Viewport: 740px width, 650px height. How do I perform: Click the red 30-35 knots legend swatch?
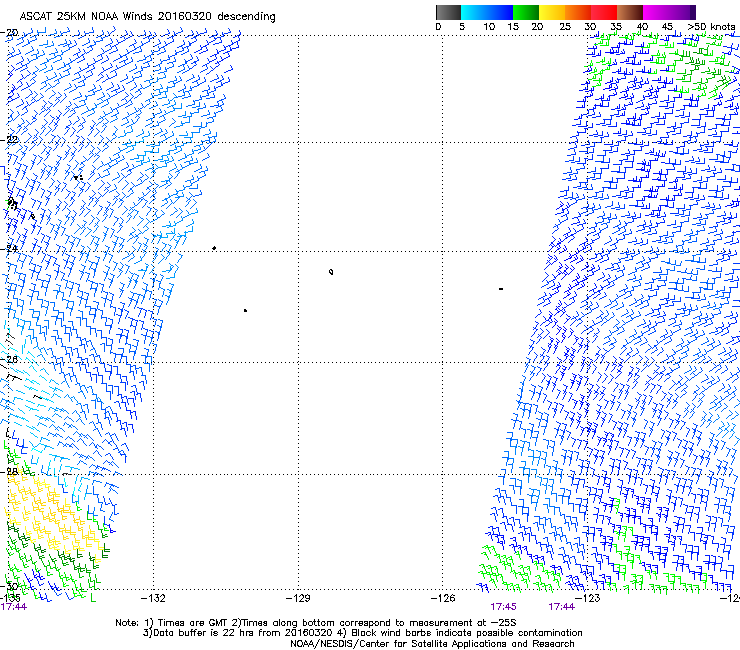point(604,12)
